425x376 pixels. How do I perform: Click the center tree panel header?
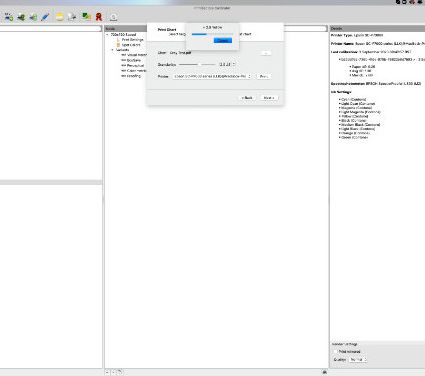point(126,28)
